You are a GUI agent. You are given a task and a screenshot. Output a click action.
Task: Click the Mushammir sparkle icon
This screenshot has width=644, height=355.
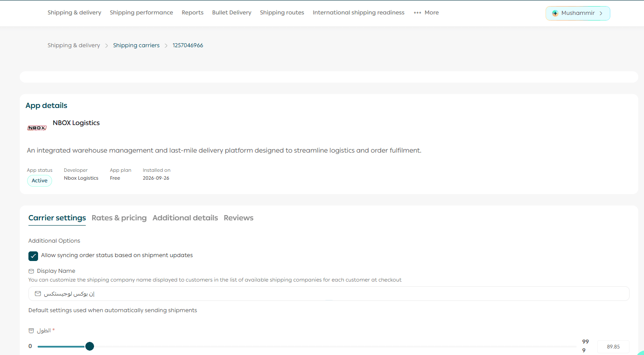click(555, 13)
